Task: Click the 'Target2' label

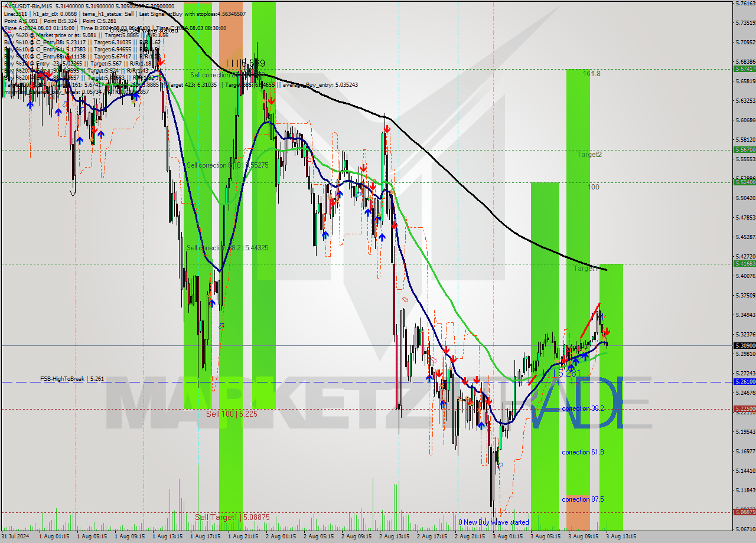Action: [589, 155]
